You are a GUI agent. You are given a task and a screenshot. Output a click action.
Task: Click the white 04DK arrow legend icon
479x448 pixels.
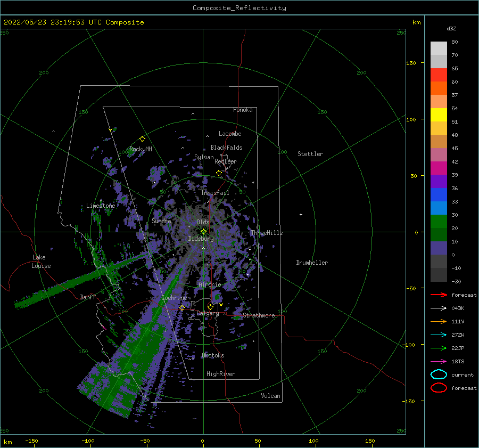439,308
